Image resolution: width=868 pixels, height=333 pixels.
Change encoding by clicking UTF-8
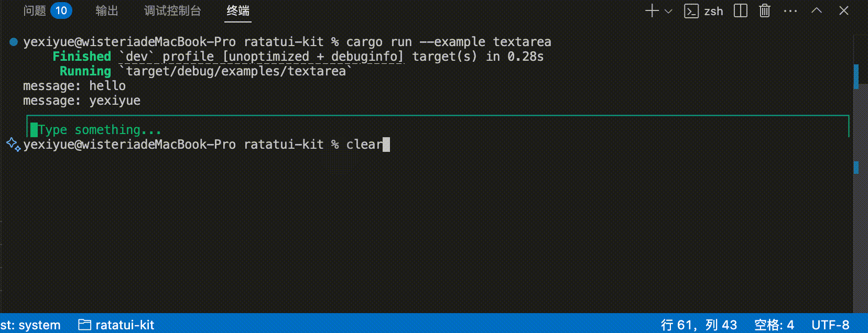pyautogui.click(x=830, y=325)
